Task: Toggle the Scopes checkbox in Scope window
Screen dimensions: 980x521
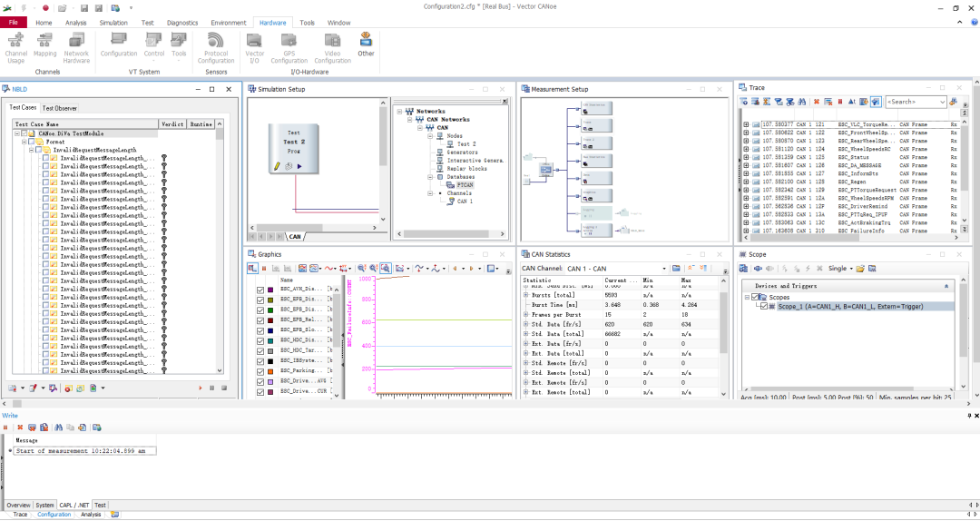Action: 756,298
